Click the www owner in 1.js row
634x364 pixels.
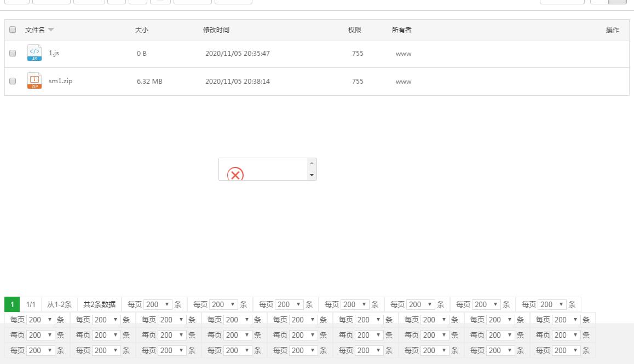pyautogui.click(x=404, y=54)
